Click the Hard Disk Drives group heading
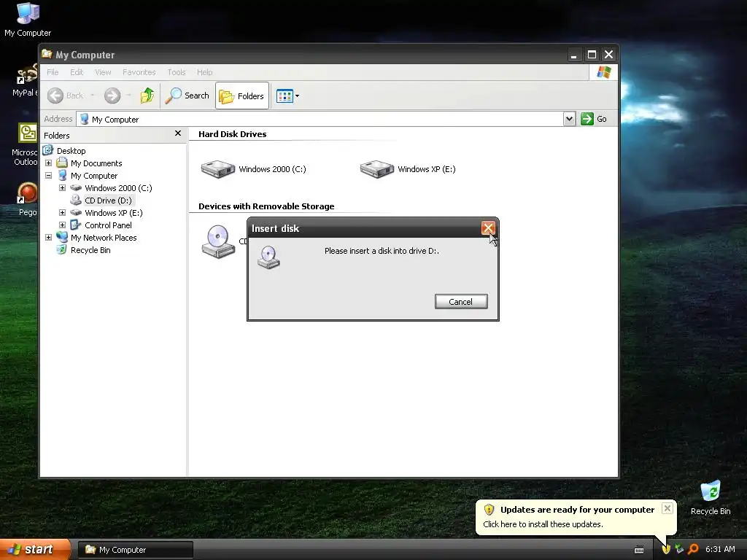Image resolution: width=747 pixels, height=560 pixels. tap(233, 134)
